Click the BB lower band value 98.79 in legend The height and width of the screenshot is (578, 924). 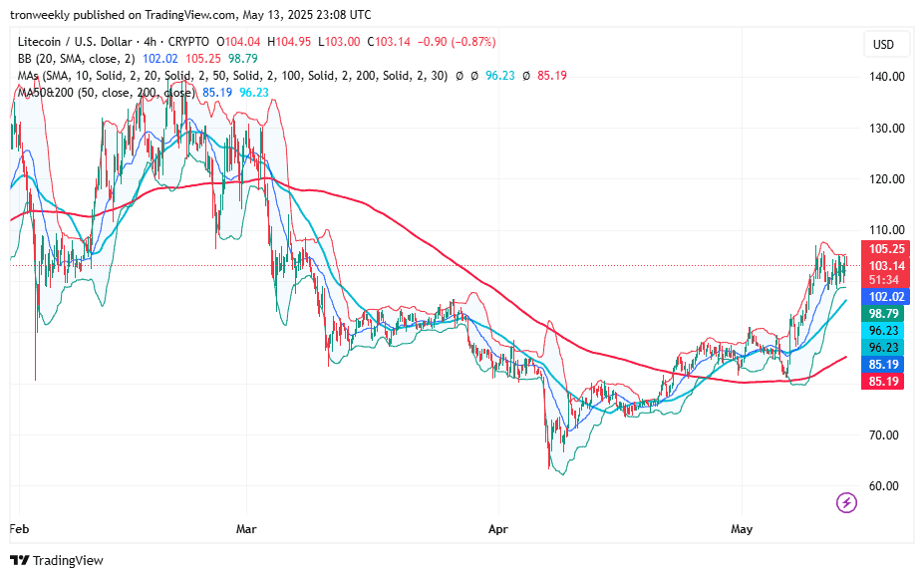click(x=243, y=59)
